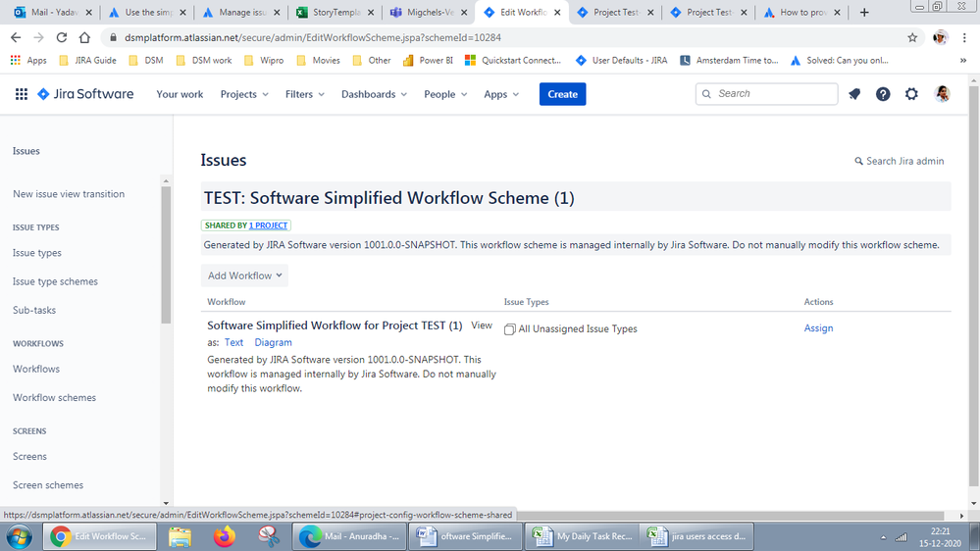
Task: Click the sidebar vertical scrollbar thumb
Action: click(166, 255)
